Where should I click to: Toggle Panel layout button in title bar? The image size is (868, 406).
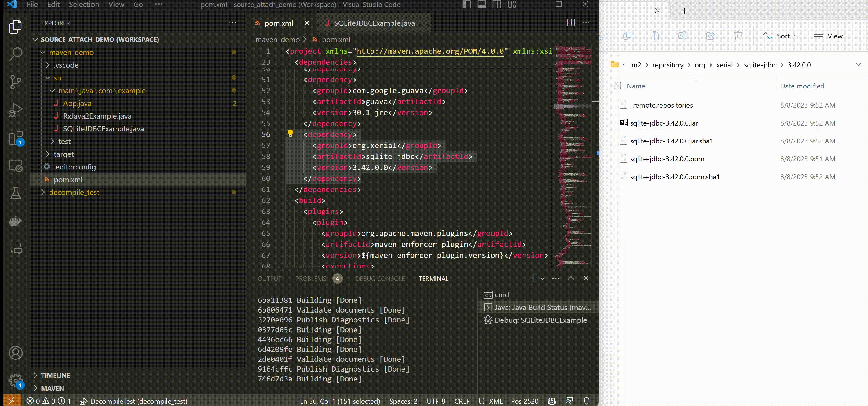[482, 4]
